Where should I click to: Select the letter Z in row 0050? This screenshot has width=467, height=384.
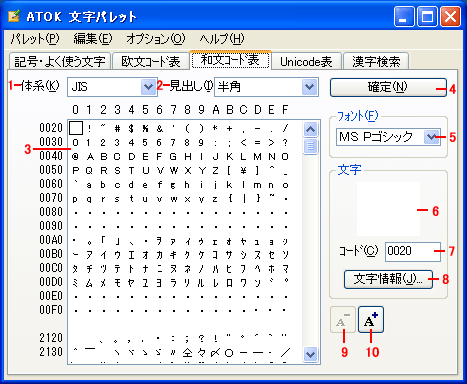click(215, 171)
